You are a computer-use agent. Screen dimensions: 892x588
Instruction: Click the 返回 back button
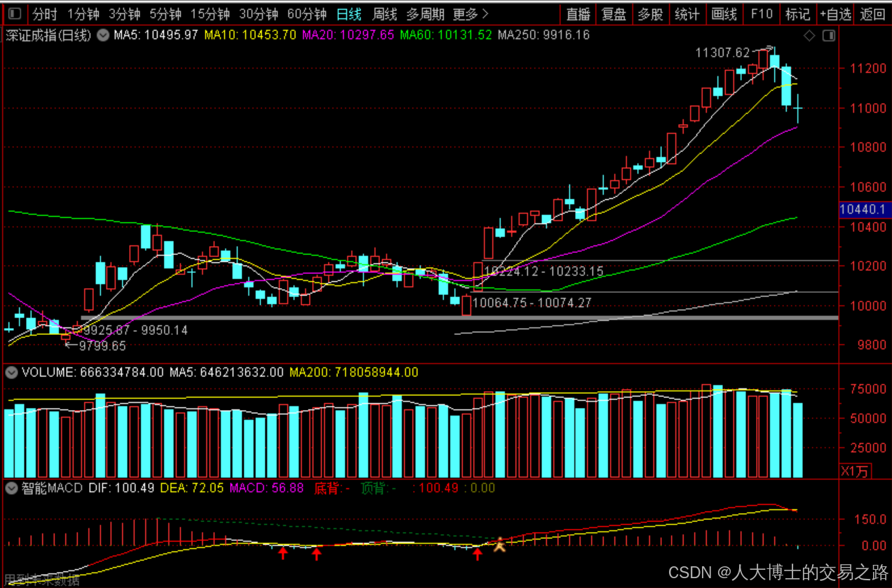pos(872,14)
